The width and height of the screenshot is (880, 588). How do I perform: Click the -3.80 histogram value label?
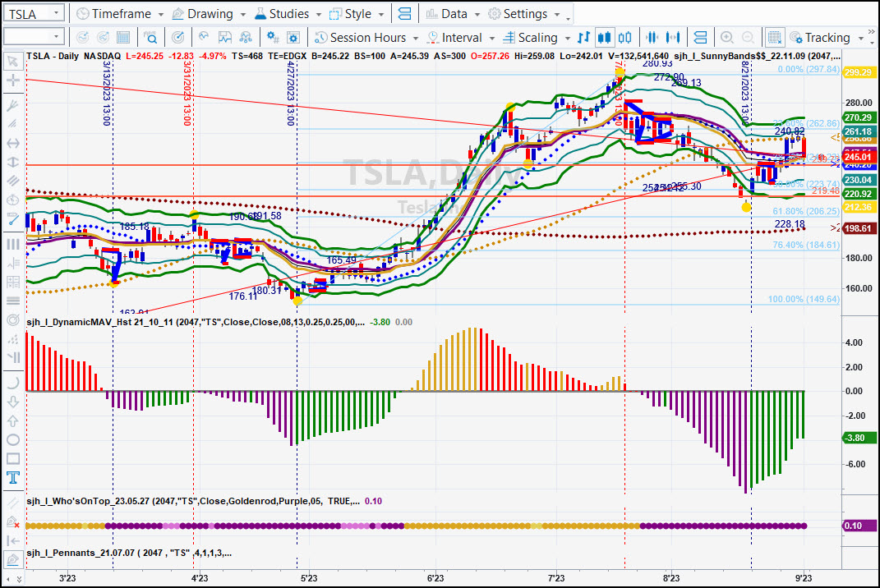858,438
